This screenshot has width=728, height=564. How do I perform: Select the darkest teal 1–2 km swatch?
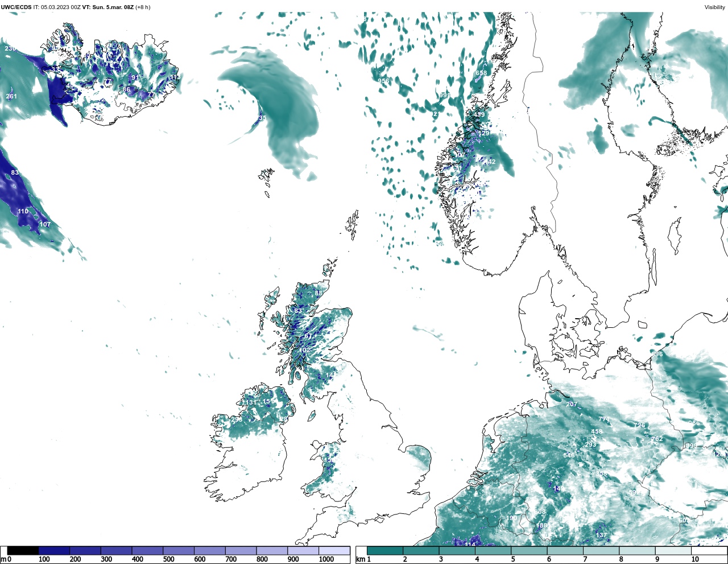pyautogui.click(x=385, y=551)
